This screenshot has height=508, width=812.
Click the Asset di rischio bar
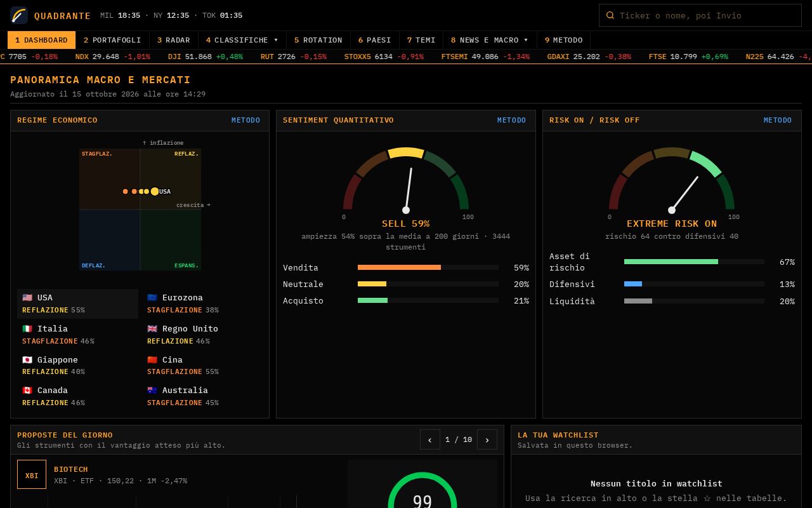pyautogui.click(x=694, y=262)
